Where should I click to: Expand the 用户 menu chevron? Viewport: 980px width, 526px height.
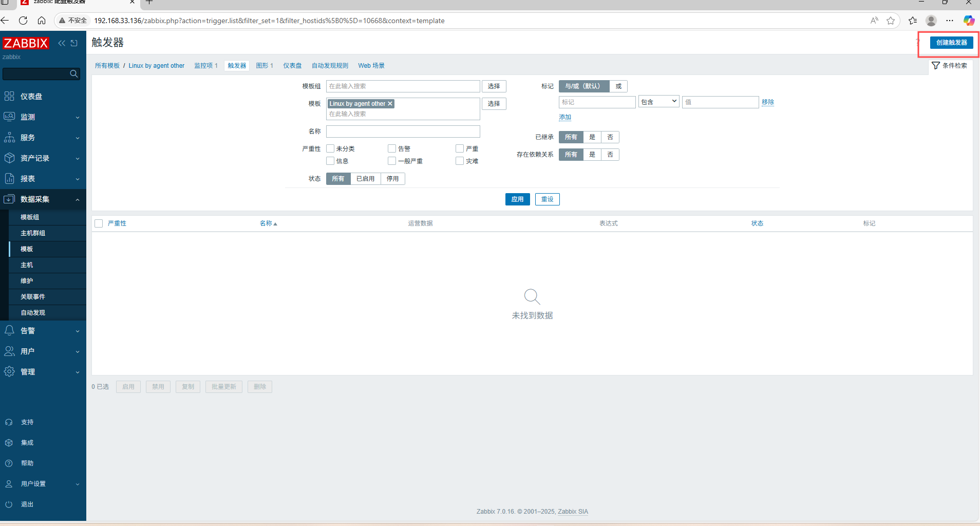pos(78,352)
